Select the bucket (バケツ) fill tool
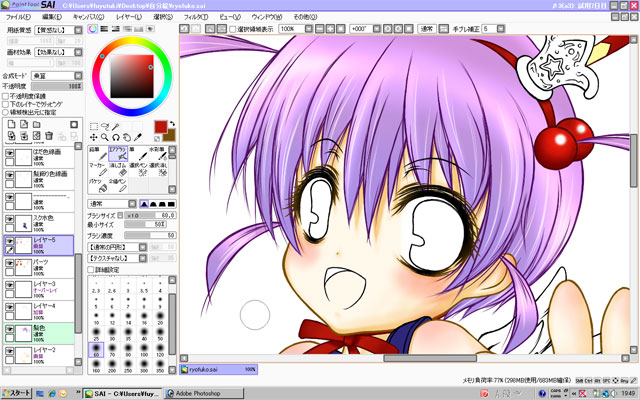This screenshot has width=640, height=400. pyautogui.click(x=98, y=186)
